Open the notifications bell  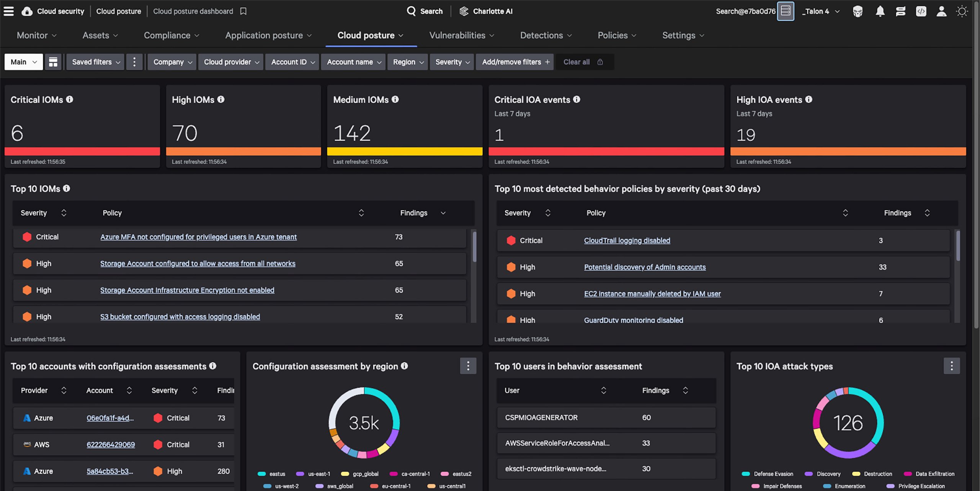pos(880,11)
